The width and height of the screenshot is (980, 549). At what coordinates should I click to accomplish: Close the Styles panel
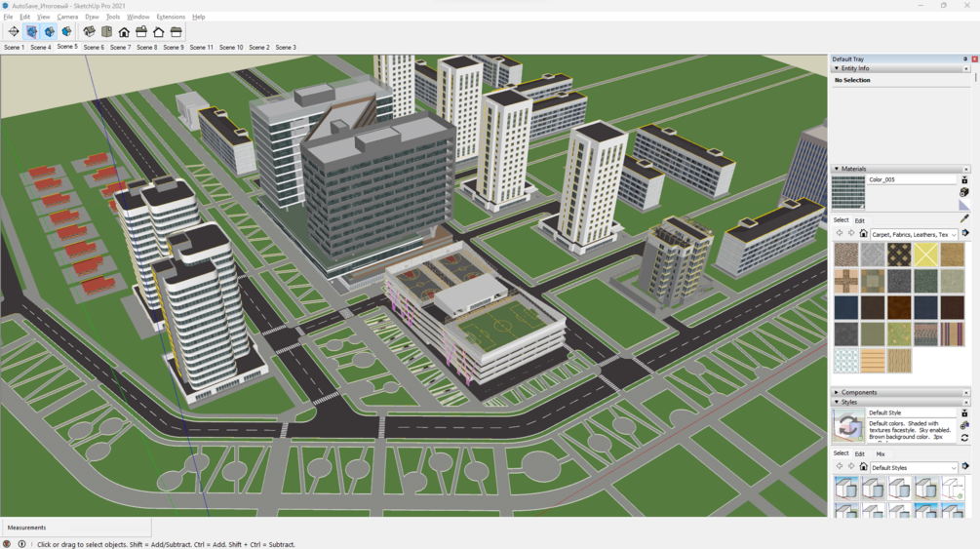coord(966,402)
